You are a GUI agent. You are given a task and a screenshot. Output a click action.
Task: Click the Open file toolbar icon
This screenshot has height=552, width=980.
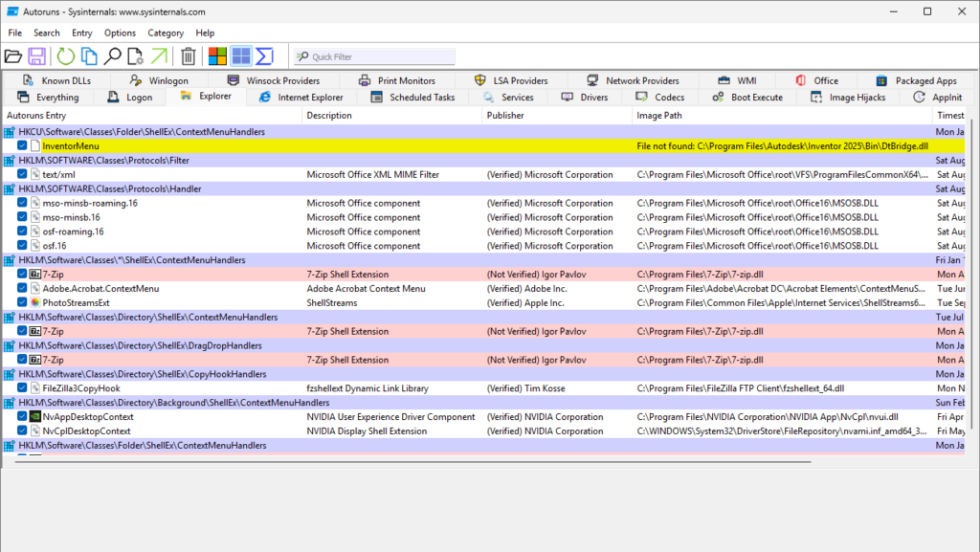(13, 56)
